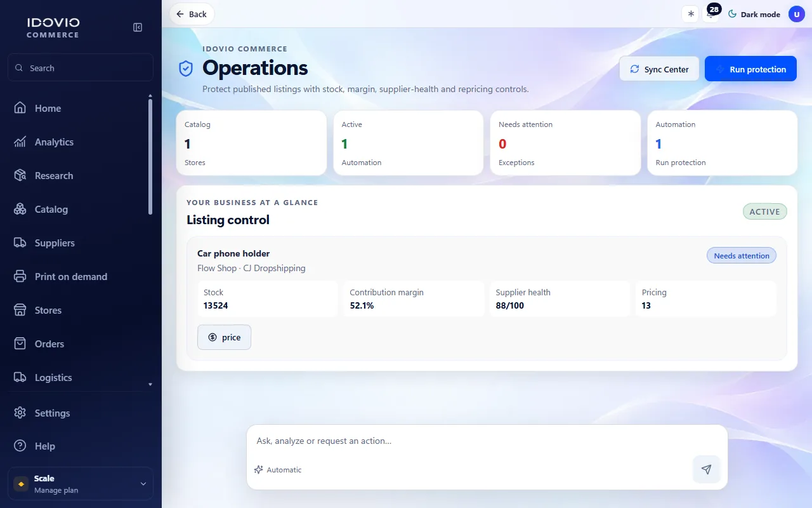This screenshot has height=508, width=812.
Task: Open the notifications bell with badge 28
Action: click(x=711, y=14)
